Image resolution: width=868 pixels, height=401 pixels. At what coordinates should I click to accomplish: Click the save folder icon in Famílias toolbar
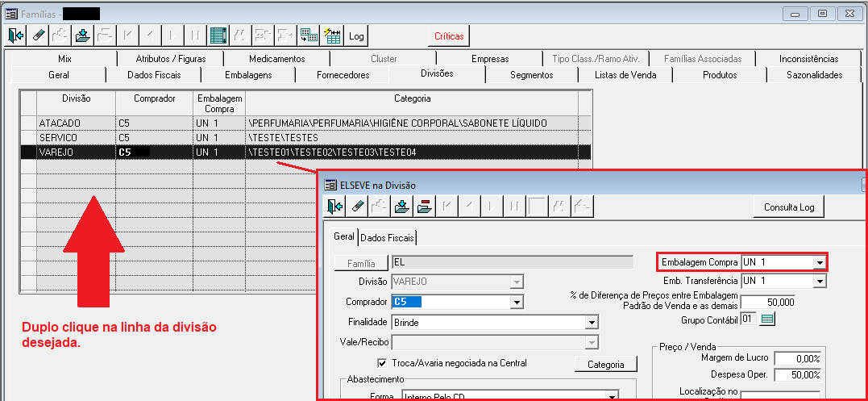(82, 36)
